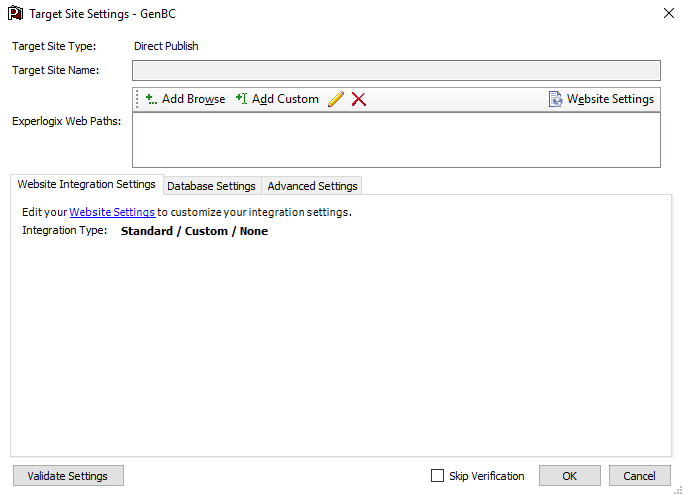Click the red X delete icon

pos(359,99)
